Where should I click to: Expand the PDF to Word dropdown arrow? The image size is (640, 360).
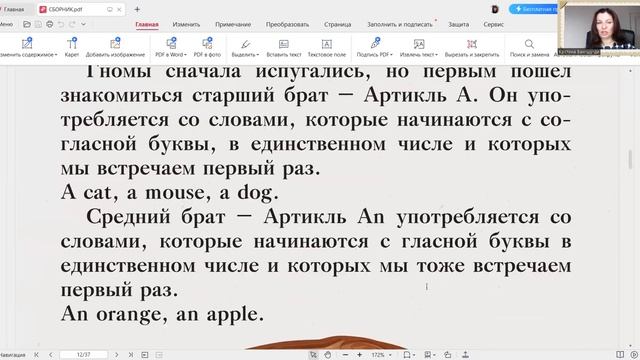pos(185,55)
